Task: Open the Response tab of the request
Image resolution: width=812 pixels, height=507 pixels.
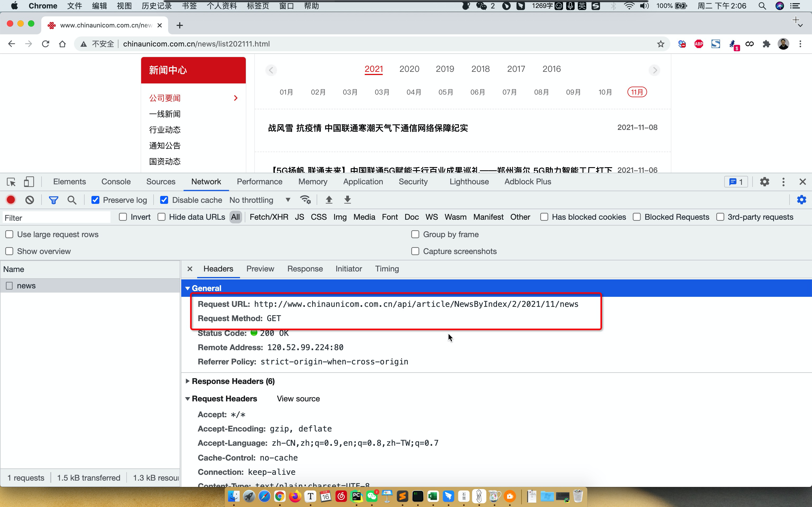Action: 305,269
